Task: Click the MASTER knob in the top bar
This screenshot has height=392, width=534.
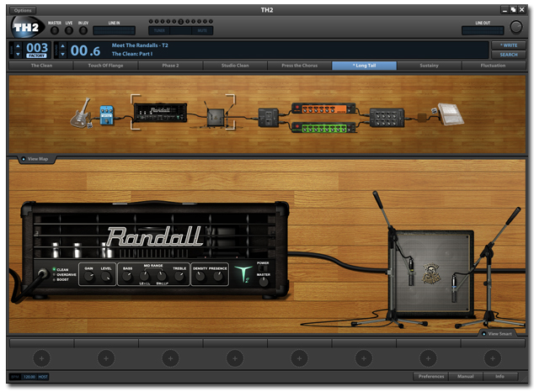Action: (55, 30)
